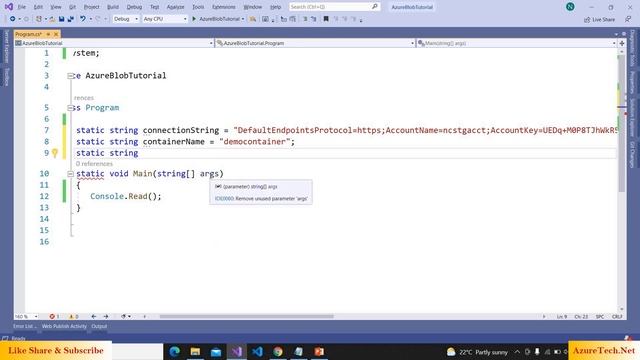640x360 pixels.
Task: Open the Output tab
Action: (x=99, y=326)
